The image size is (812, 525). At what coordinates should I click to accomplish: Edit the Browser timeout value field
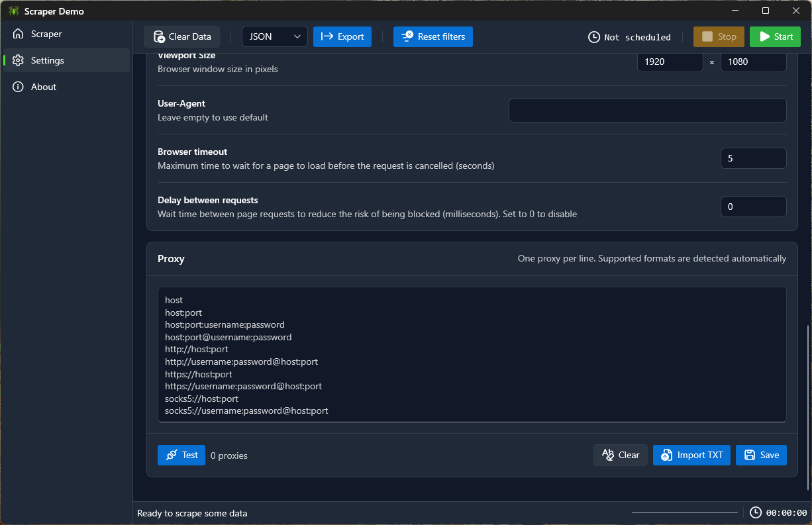(754, 158)
